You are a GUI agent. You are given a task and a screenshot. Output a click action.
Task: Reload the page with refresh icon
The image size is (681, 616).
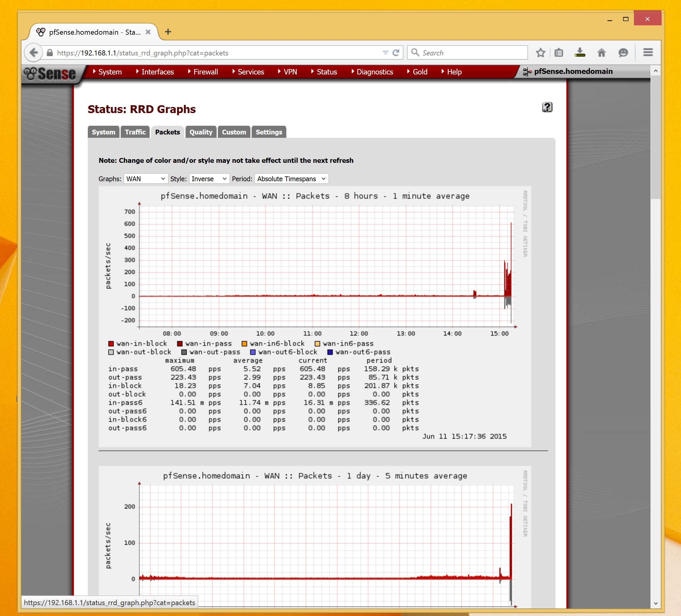pyautogui.click(x=396, y=53)
